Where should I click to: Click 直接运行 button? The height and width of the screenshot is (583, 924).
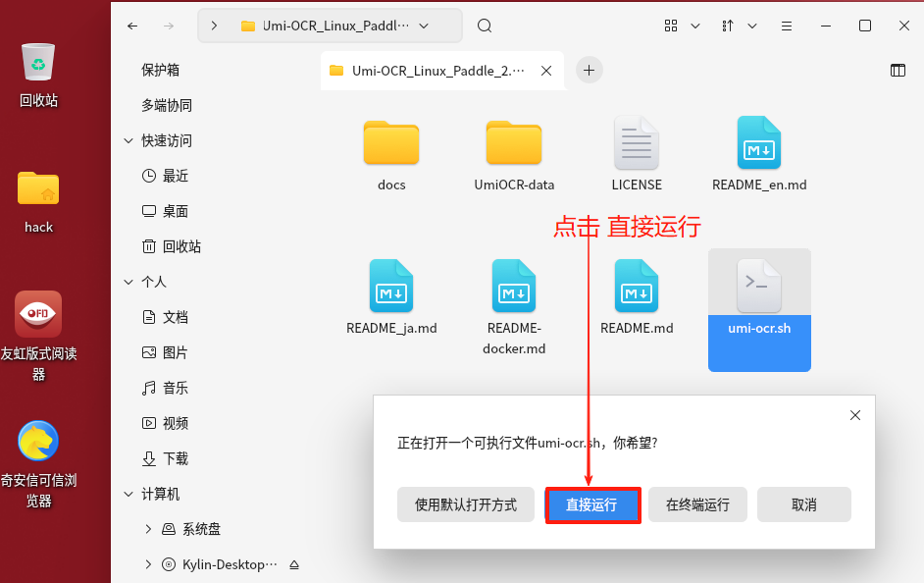click(x=591, y=504)
